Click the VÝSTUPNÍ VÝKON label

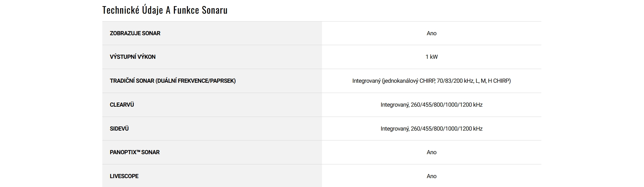tap(133, 57)
